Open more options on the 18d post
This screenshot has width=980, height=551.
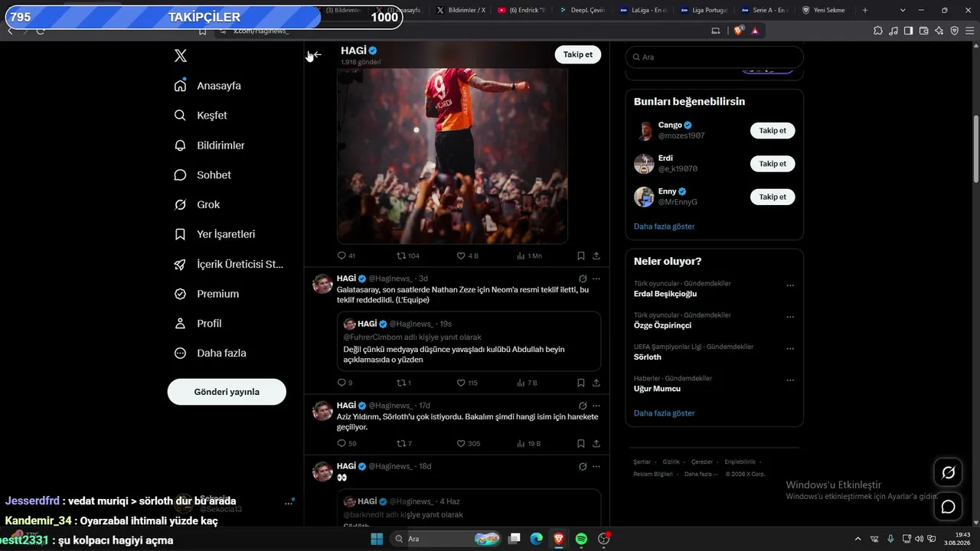point(596,467)
